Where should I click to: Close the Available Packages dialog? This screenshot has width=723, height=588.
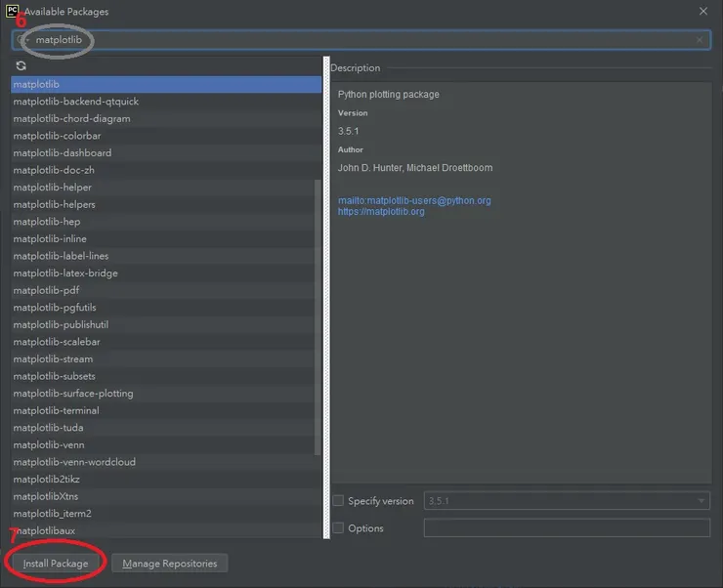[702, 11]
